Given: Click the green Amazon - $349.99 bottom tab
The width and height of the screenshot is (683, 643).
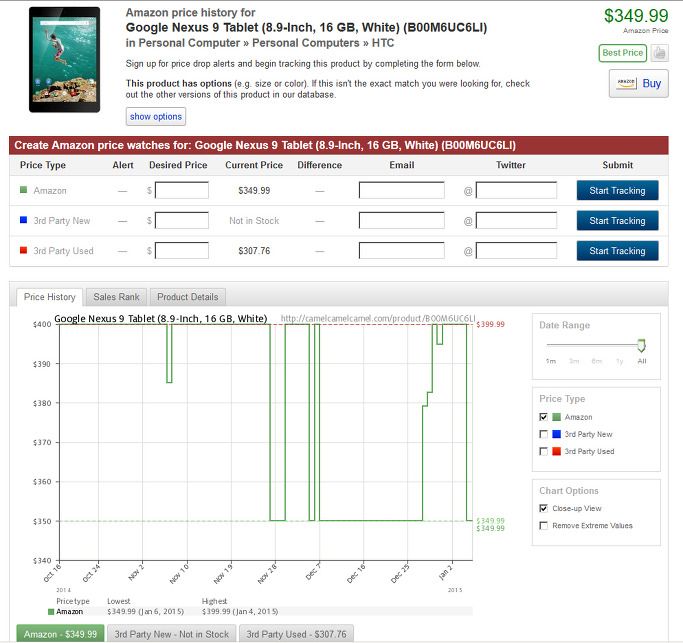Looking at the screenshot, I should (60, 634).
